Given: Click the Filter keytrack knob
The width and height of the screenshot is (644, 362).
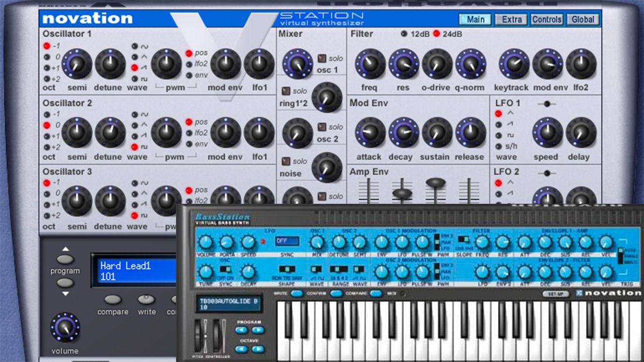Looking at the screenshot, I should coord(514,64).
